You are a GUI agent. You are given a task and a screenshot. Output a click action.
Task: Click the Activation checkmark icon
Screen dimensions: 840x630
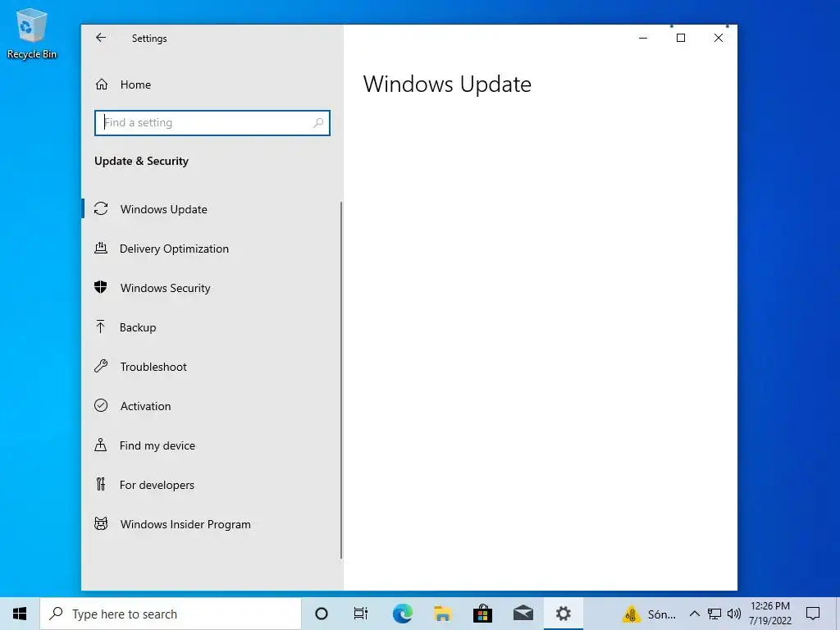click(101, 405)
